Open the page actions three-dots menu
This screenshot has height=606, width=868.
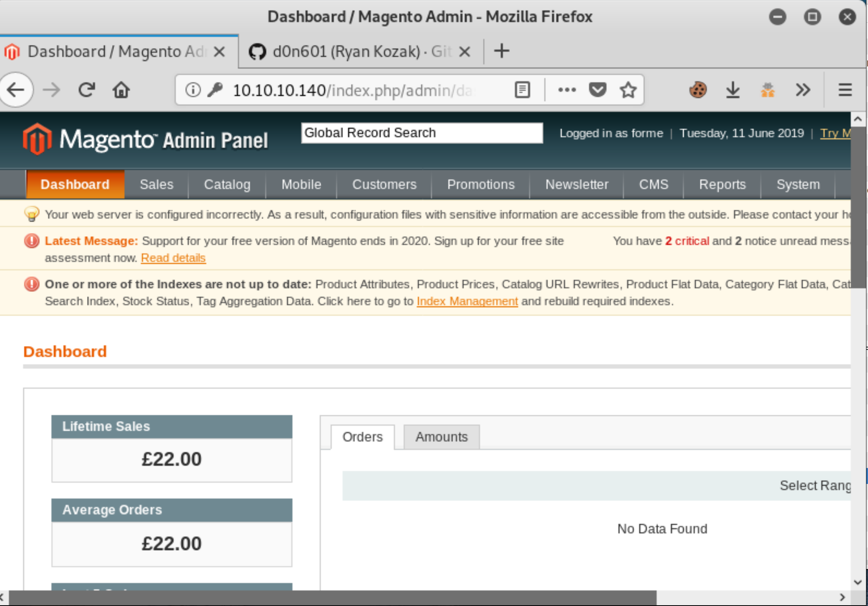click(567, 90)
